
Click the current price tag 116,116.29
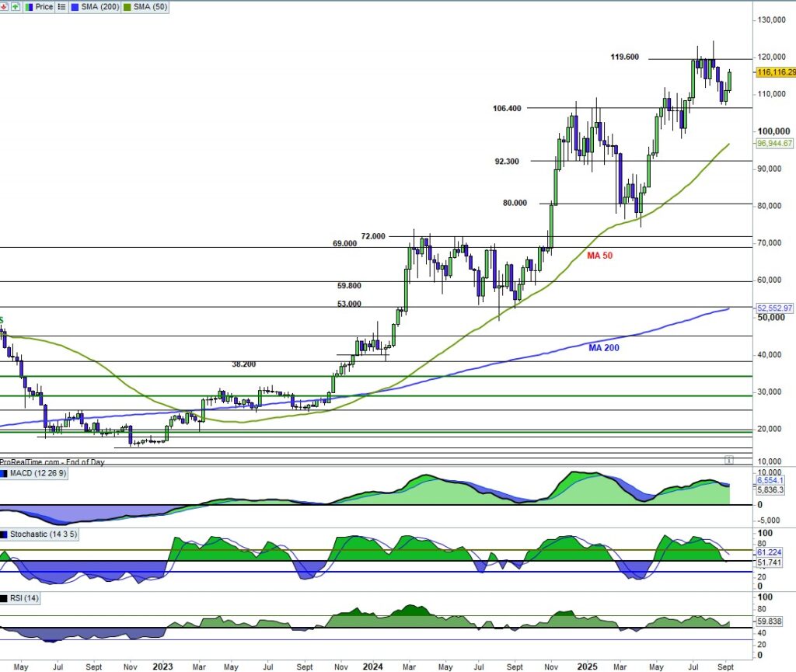click(x=775, y=71)
